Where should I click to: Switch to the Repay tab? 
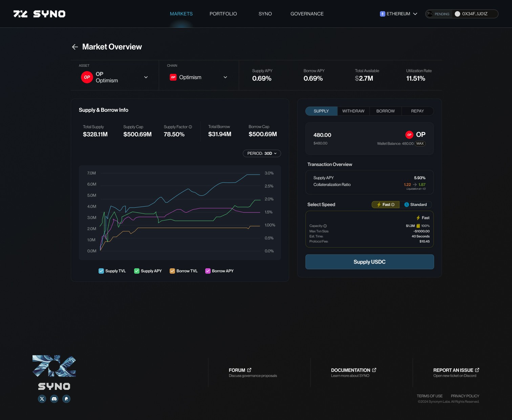point(418,111)
